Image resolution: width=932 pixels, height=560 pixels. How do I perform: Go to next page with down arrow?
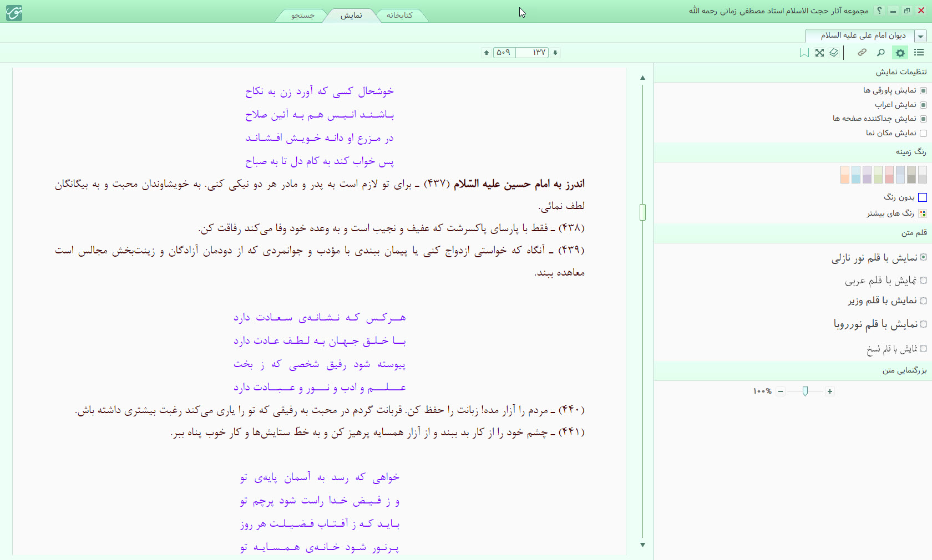555,53
